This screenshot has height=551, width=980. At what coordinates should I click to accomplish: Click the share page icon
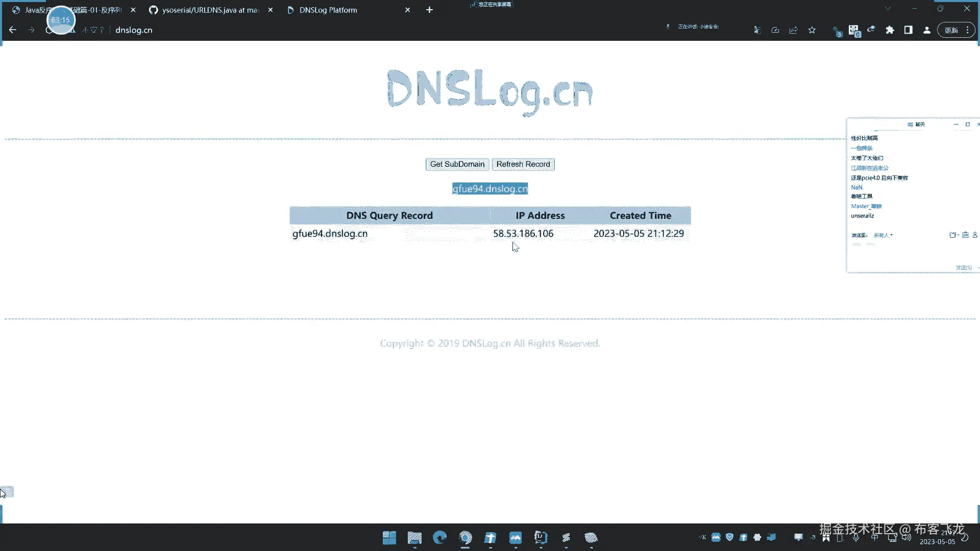tap(793, 30)
